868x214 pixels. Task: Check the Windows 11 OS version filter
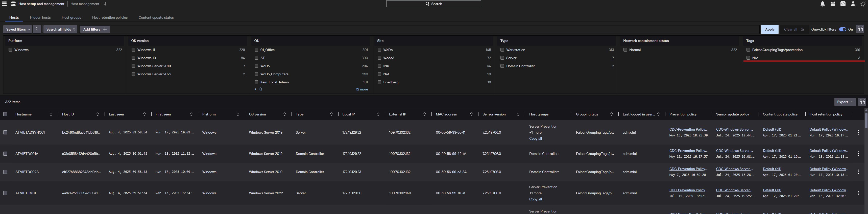(133, 50)
